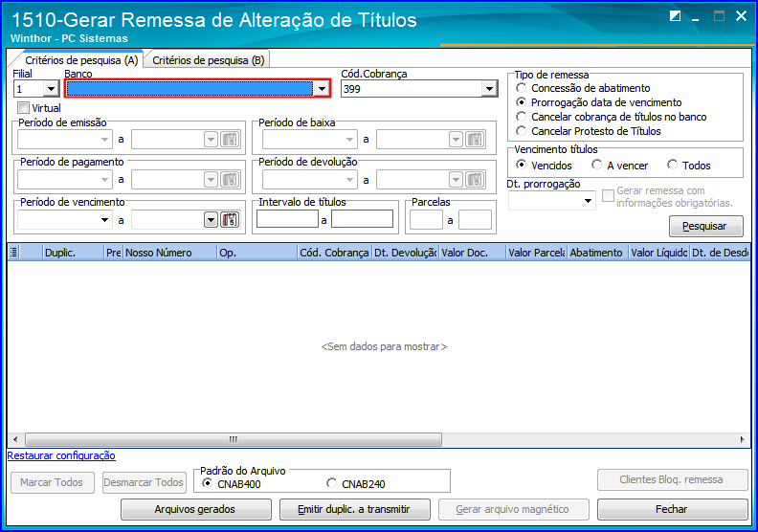
Task: Open Período de emissão start date dropdown
Action: coord(104,140)
